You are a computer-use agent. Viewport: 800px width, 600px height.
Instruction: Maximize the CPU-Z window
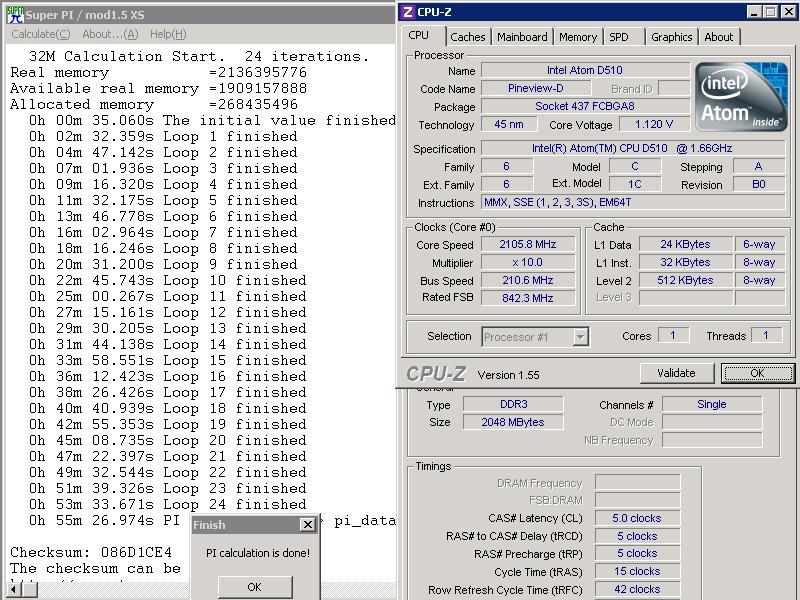pyautogui.click(x=771, y=12)
